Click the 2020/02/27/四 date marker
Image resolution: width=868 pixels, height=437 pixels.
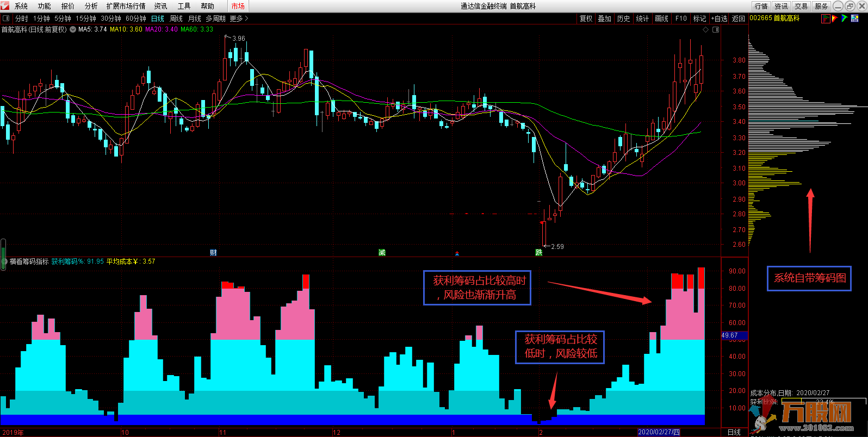[659, 432]
